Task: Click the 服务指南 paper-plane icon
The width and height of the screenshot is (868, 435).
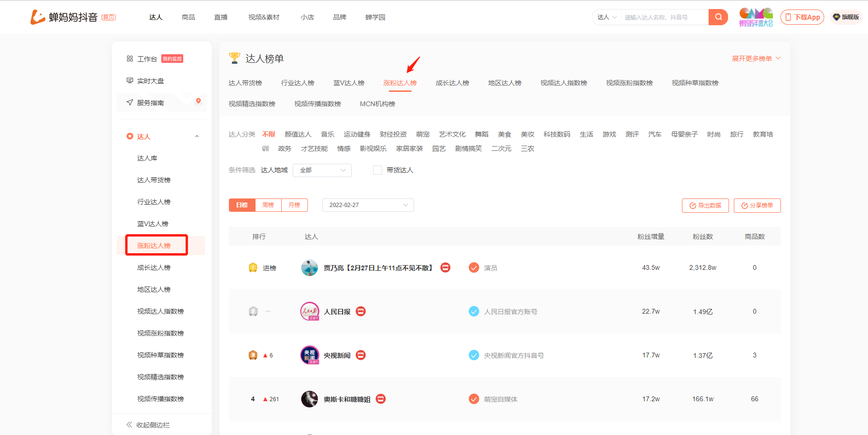Action: coord(129,102)
